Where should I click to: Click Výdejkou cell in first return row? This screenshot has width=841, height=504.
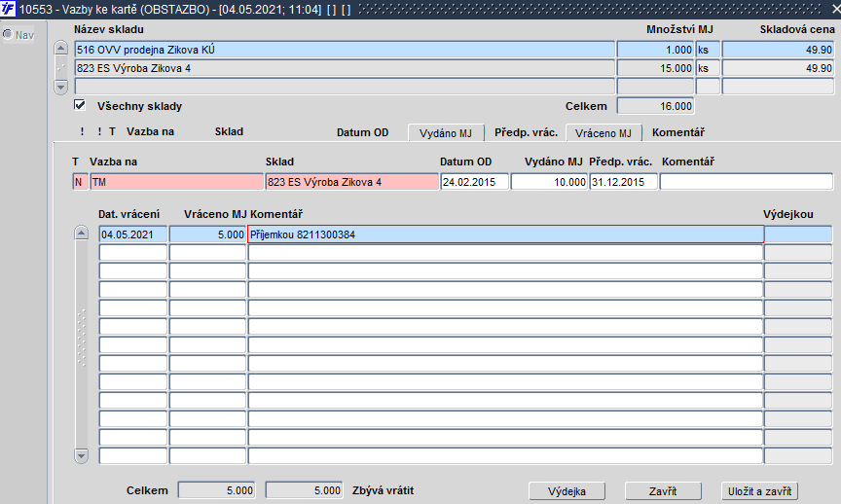tap(798, 234)
